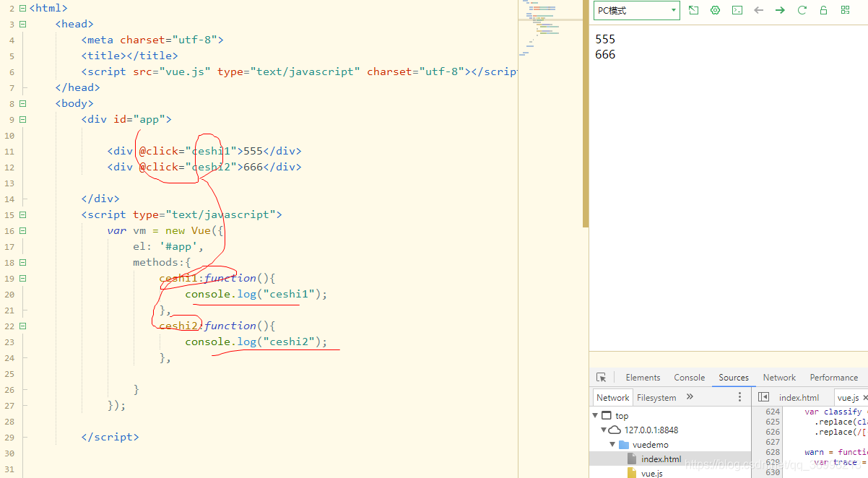The image size is (868, 478).
Task: Switch to the Filesystem navigator sub-tab
Action: point(656,397)
